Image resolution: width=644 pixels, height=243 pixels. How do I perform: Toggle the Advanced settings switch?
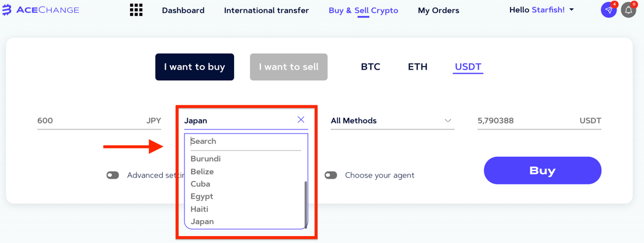pyautogui.click(x=112, y=175)
